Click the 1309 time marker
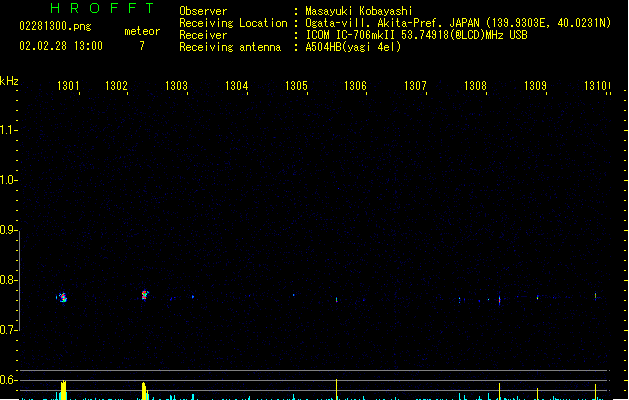629x400 pixels. pos(536,86)
